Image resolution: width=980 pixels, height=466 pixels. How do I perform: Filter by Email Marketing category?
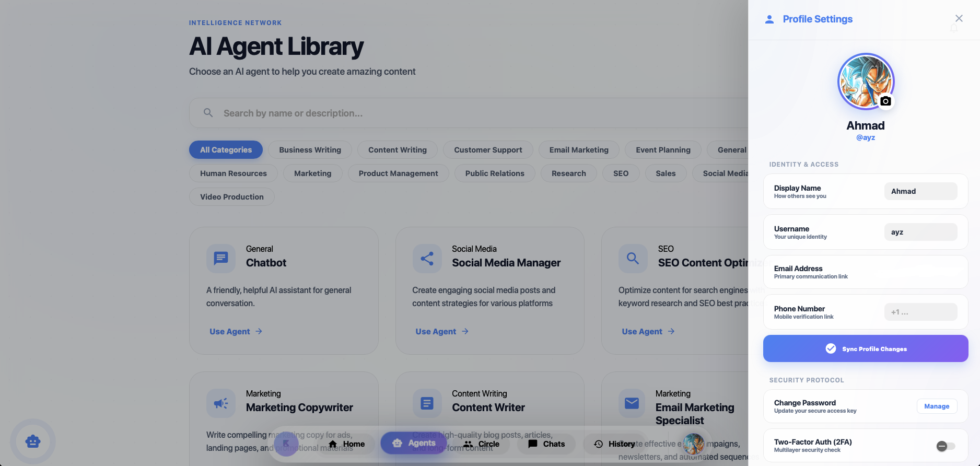click(579, 149)
